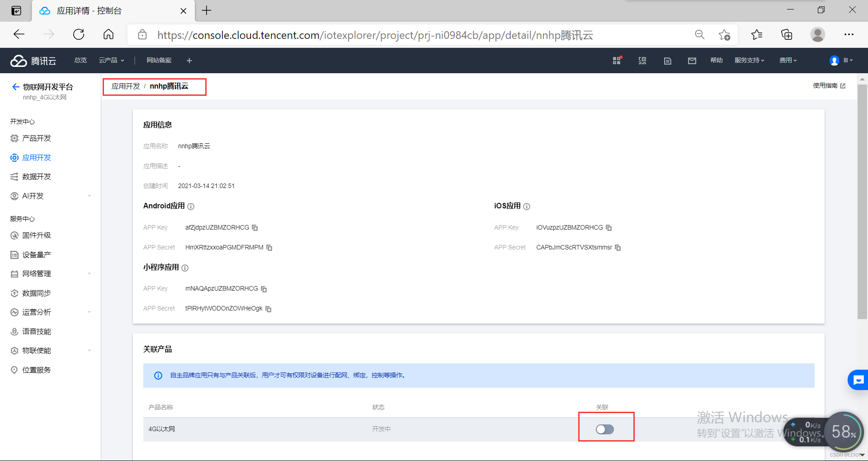
Task: Expand the 费用 dropdown
Action: (x=788, y=61)
